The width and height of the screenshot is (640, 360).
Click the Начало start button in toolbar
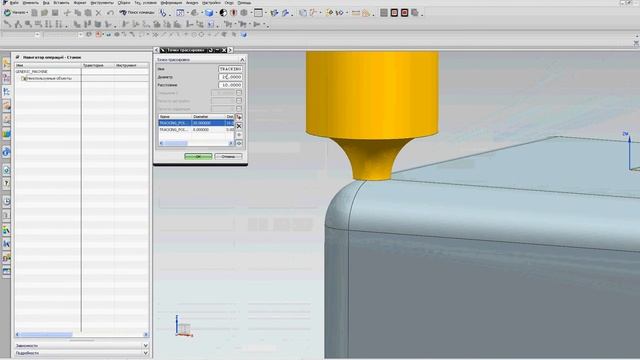click(x=16, y=13)
